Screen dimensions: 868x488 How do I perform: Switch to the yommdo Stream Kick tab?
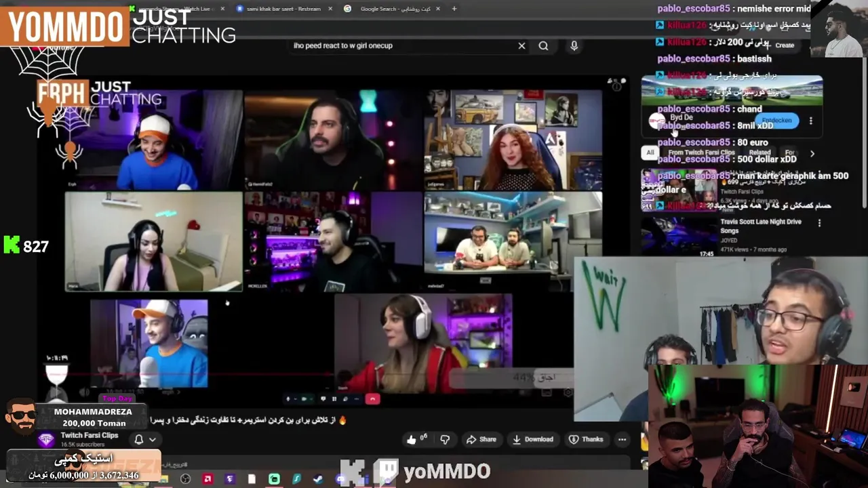[x=176, y=9]
